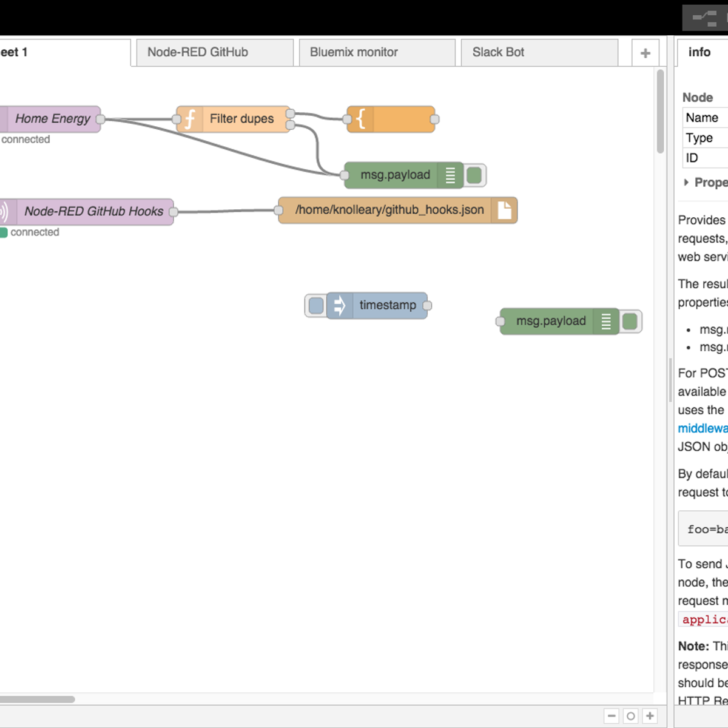Click the inject arrow icon on timestamp node

(x=340, y=305)
